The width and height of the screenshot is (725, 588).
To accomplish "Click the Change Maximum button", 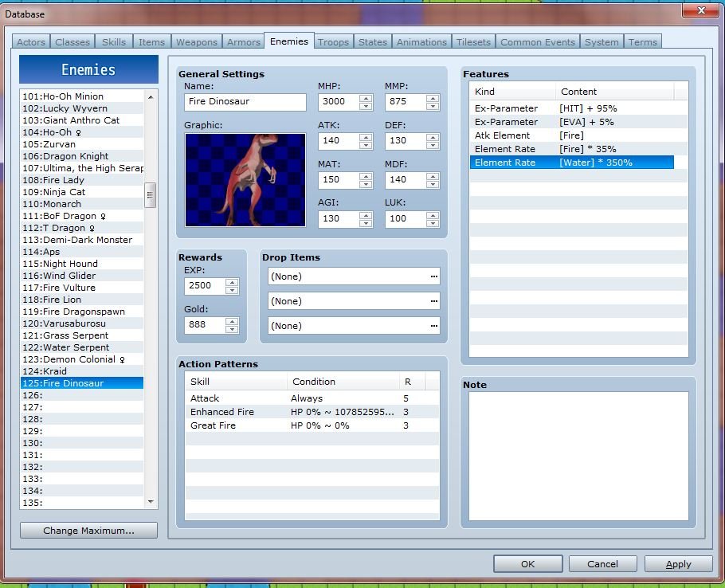I will [x=88, y=530].
